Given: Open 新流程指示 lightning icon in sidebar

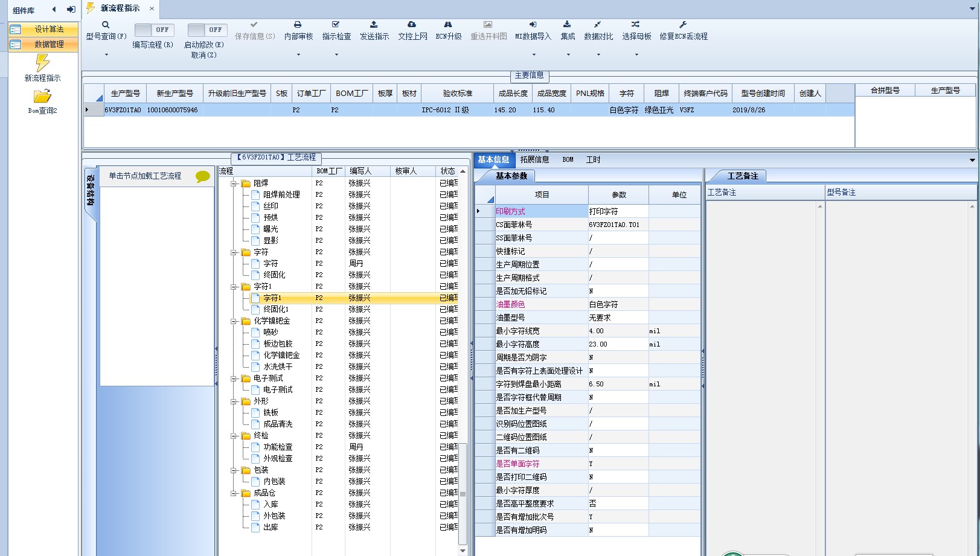Looking at the screenshot, I should tap(42, 63).
